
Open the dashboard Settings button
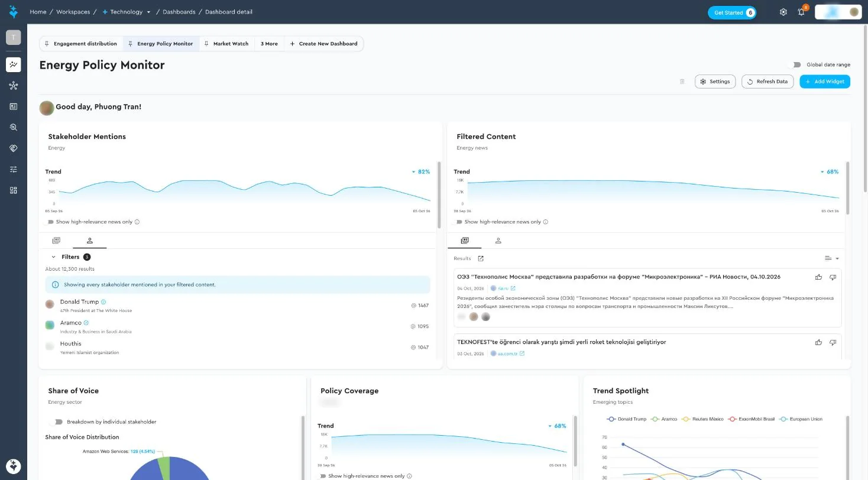[x=715, y=82]
